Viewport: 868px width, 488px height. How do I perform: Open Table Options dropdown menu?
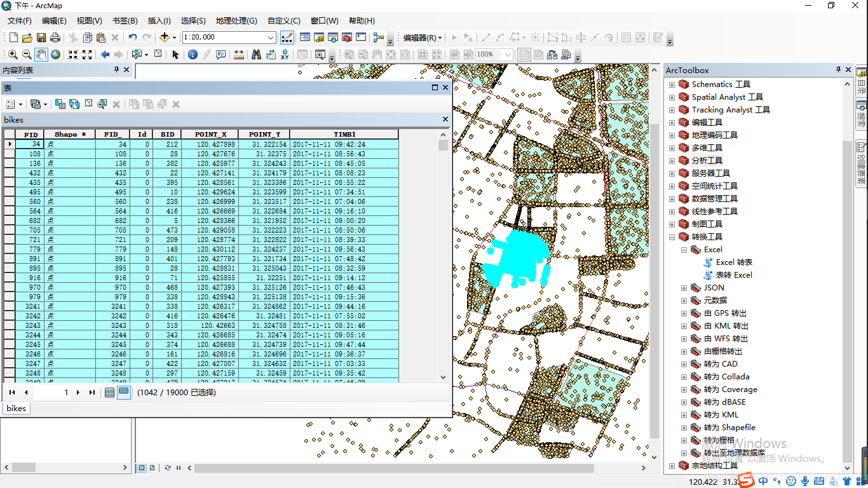tap(14, 104)
